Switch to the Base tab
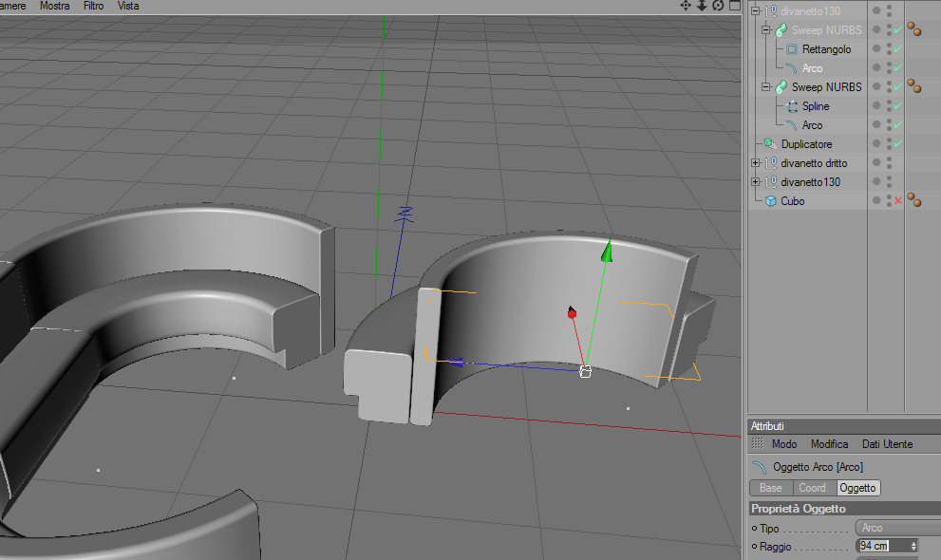The width and height of the screenshot is (941, 560). 771,488
